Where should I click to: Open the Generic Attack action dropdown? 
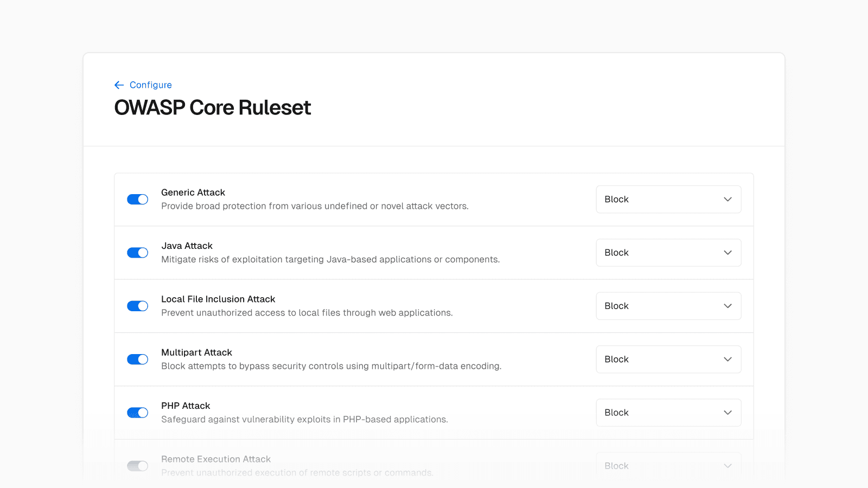[668, 200]
